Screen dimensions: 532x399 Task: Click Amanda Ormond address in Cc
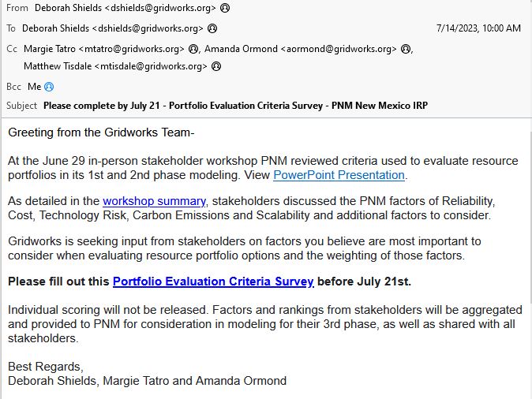(x=300, y=49)
